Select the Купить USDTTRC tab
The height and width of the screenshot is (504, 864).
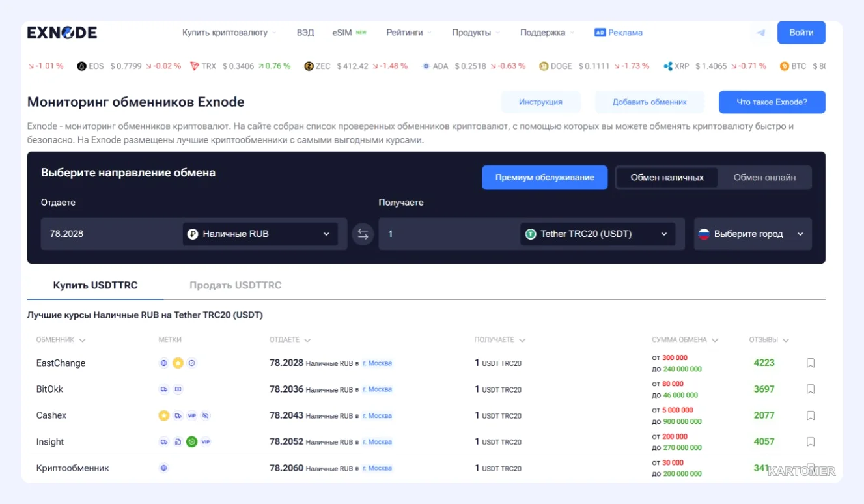click(x=96, y=285)
